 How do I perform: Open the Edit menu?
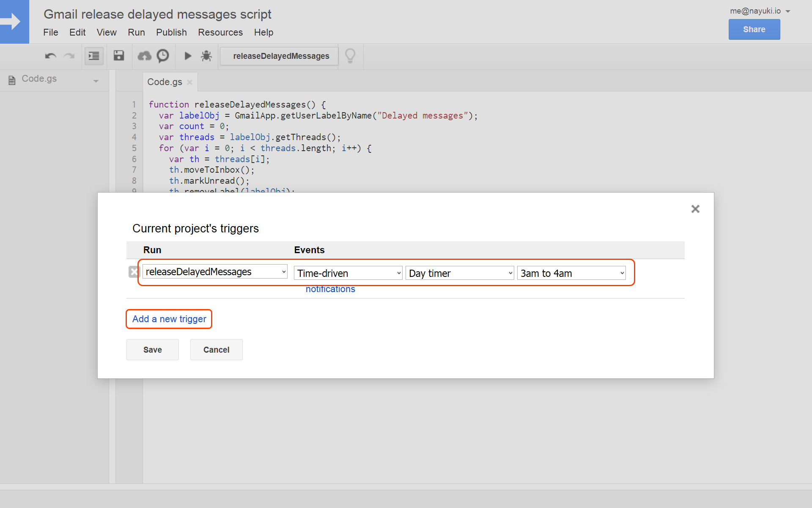click(x=77, y=32)
